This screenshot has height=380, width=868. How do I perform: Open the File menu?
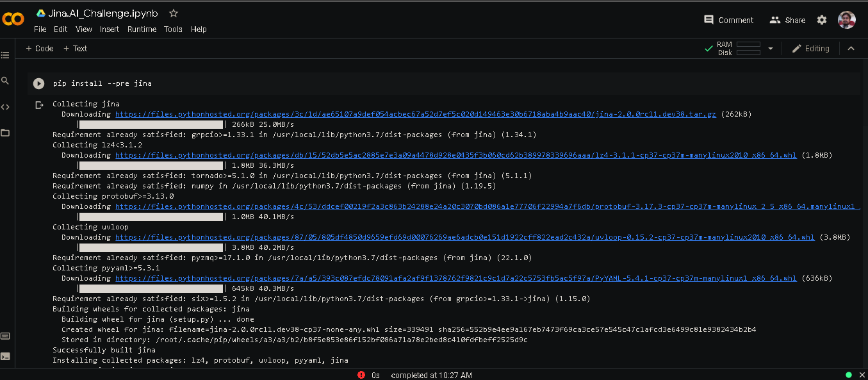point(40,29)
